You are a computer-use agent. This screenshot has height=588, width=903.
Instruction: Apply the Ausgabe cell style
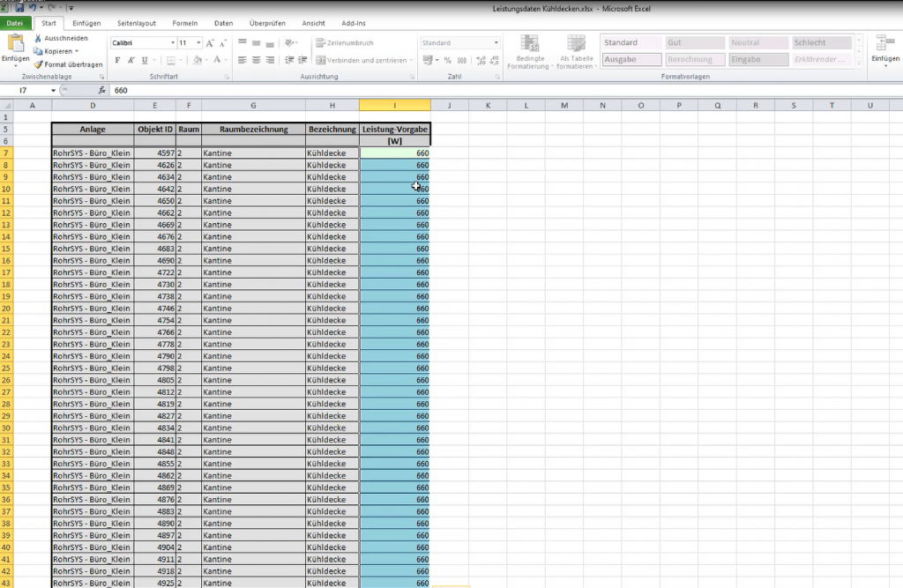pyautogui.click(x=631, y=59)
